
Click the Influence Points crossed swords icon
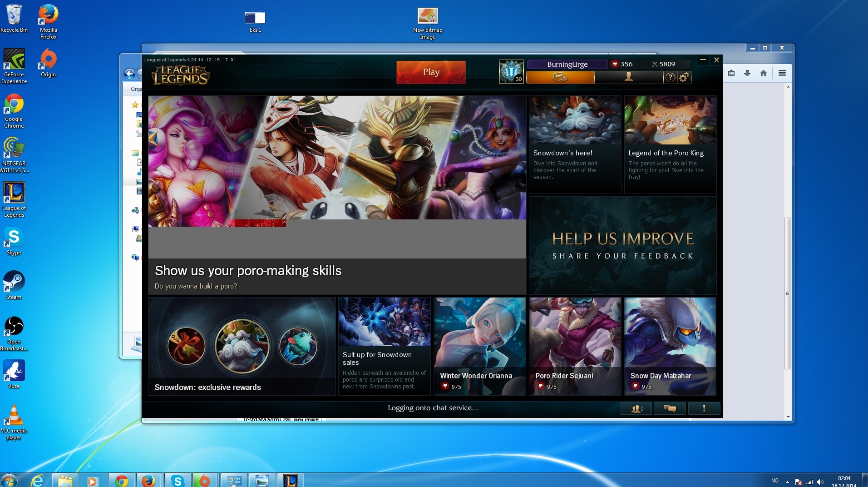[x=654, y=64]
